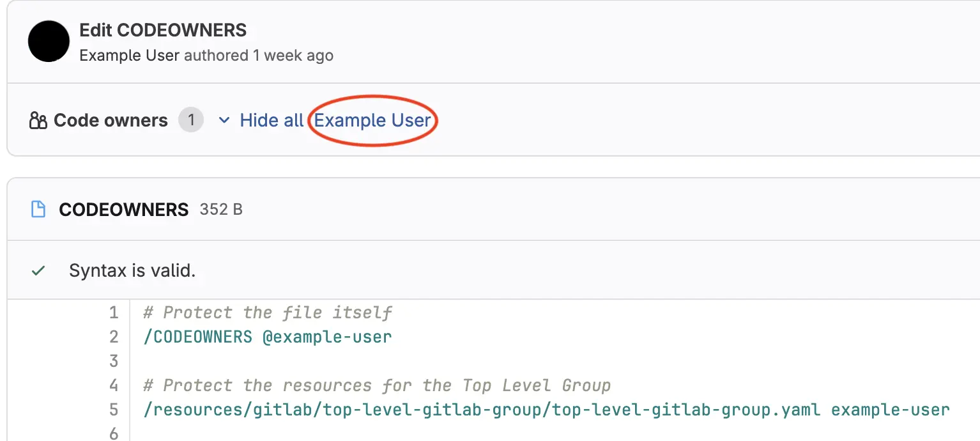The width and height of the screenshot is (980, 441).
Task: Click the "1 week ago" commit timestamp
Action: (293, 56)
